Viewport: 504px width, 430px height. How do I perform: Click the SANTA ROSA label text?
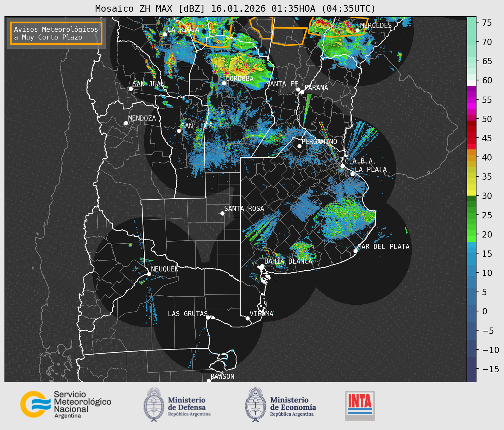[x=244, y=208]
